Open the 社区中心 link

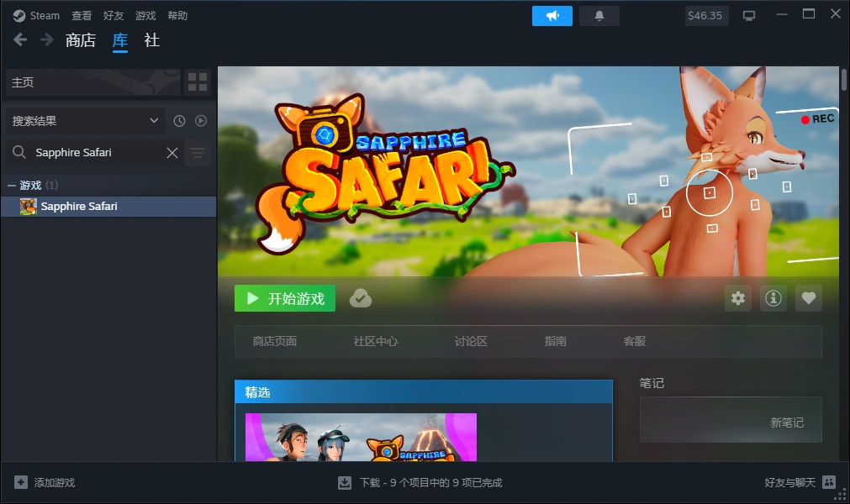(376, 341)
